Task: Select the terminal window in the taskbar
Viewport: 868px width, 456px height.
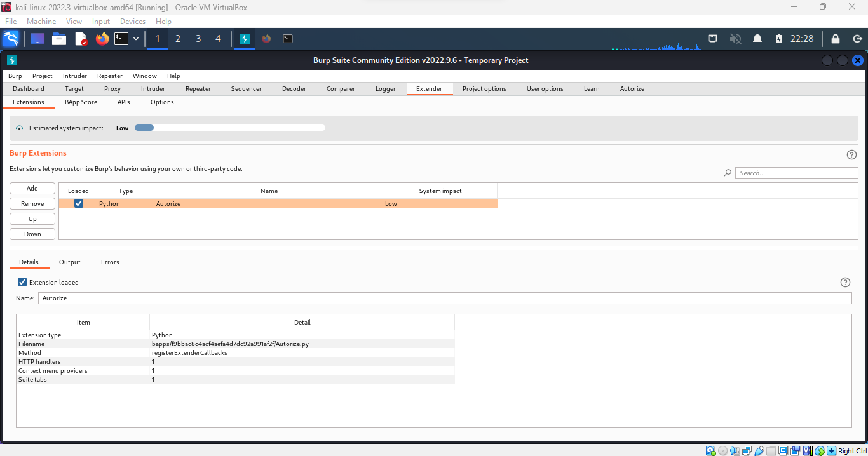Action: 288,39
